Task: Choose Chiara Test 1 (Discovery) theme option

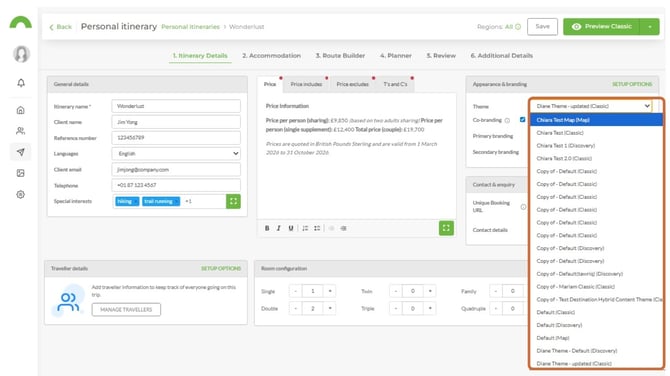Action: pos(596,146)
